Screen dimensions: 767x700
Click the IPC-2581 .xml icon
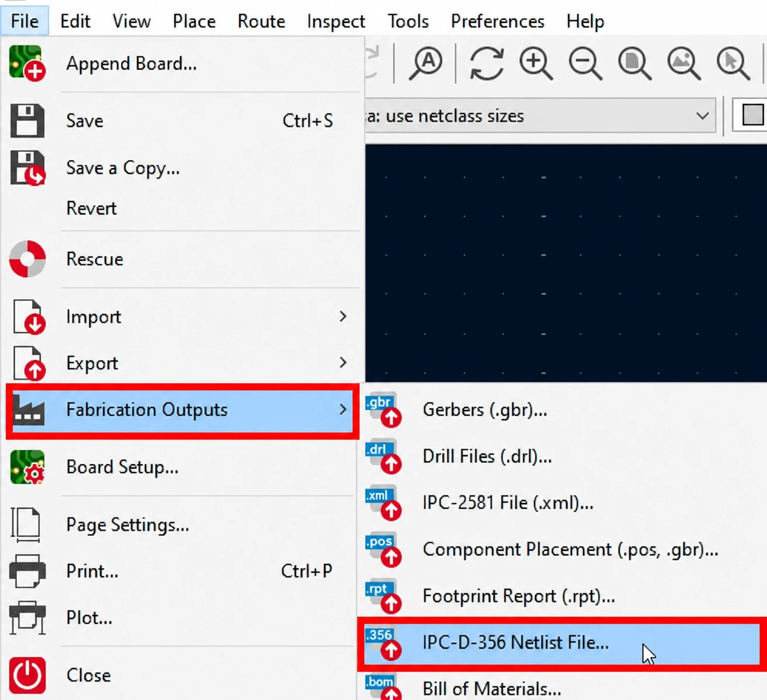383,503
